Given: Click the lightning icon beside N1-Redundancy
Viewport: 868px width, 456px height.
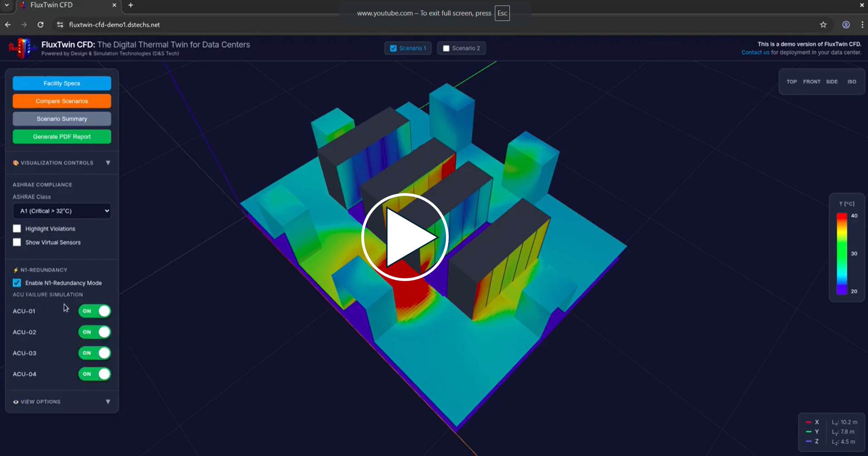Looking at the screenshot, I should point(16,270).
